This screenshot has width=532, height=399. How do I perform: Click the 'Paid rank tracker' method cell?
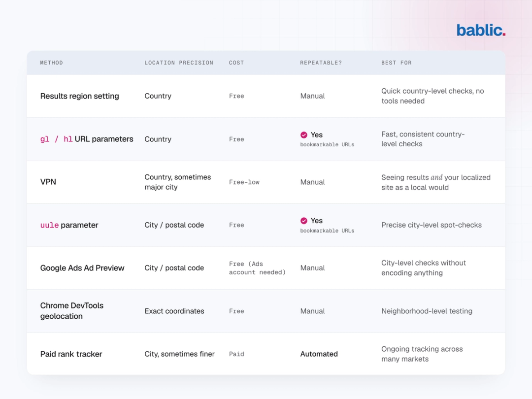click(x=71, y=354)
